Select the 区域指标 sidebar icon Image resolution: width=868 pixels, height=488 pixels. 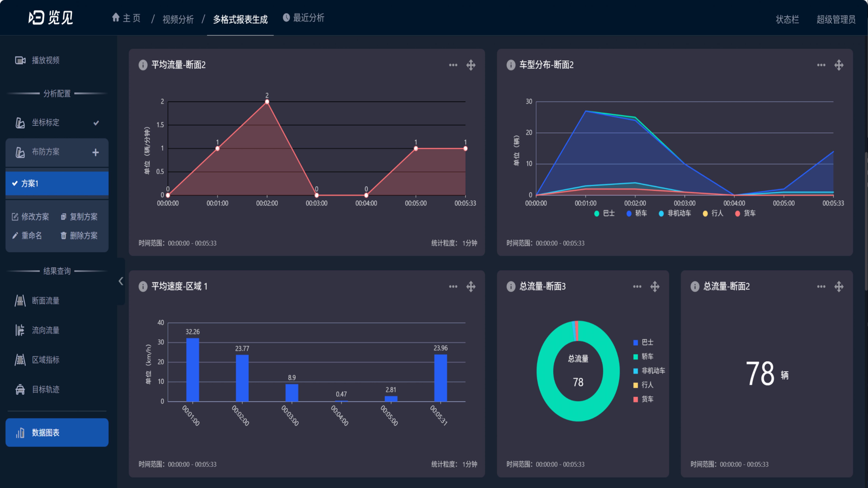pyautogui.click(x=20, y=360)
